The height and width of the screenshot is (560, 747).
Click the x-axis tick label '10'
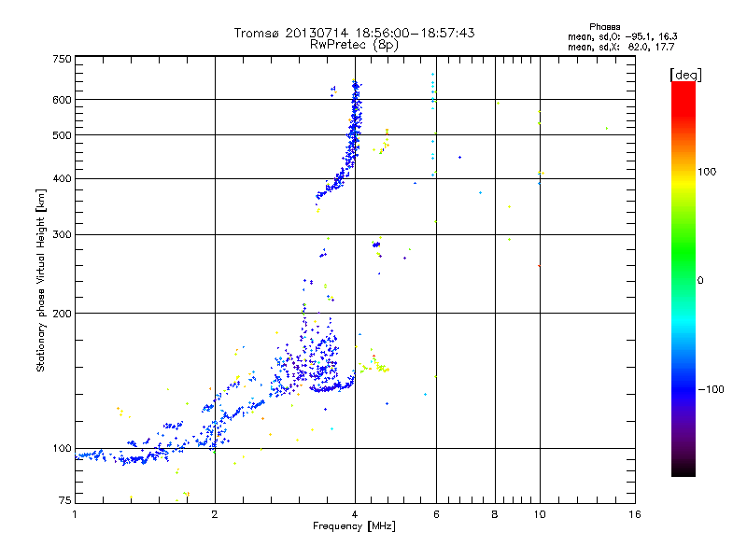(540, 514)
